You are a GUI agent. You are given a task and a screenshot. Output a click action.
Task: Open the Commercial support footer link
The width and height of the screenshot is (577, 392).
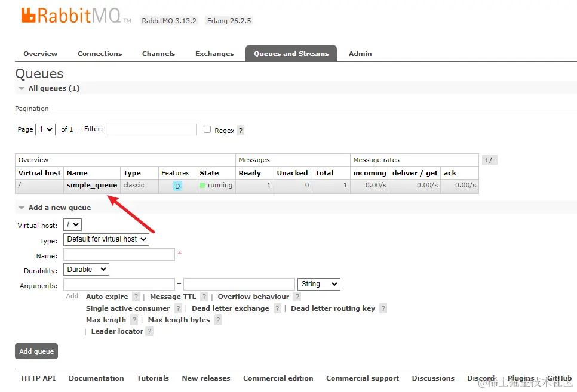click(363, 378)
